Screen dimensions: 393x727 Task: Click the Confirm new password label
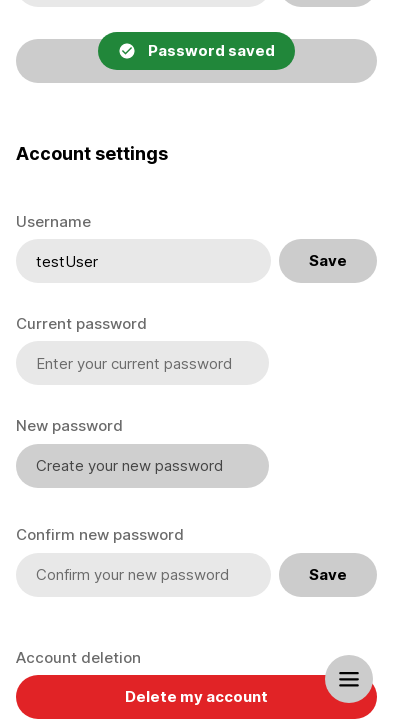point(100,535)
